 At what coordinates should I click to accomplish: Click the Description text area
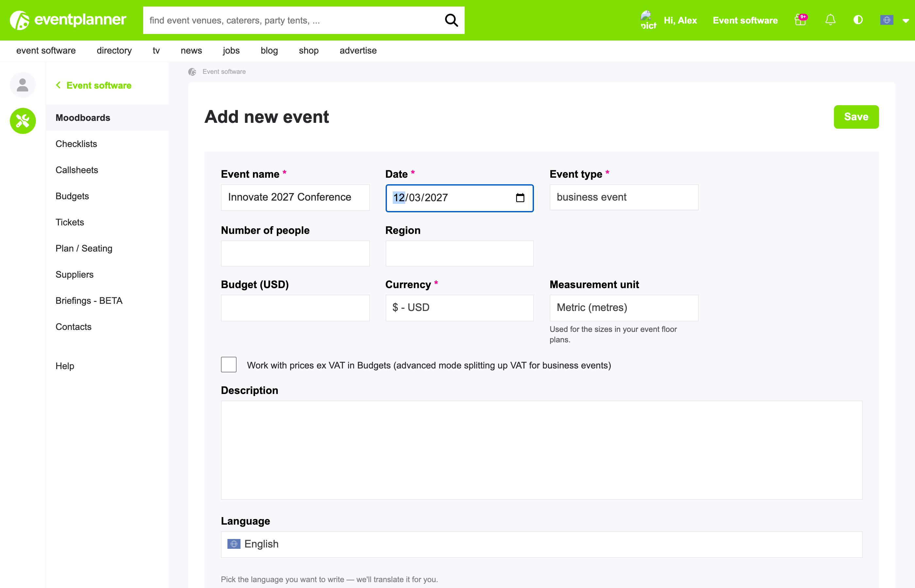541,450
